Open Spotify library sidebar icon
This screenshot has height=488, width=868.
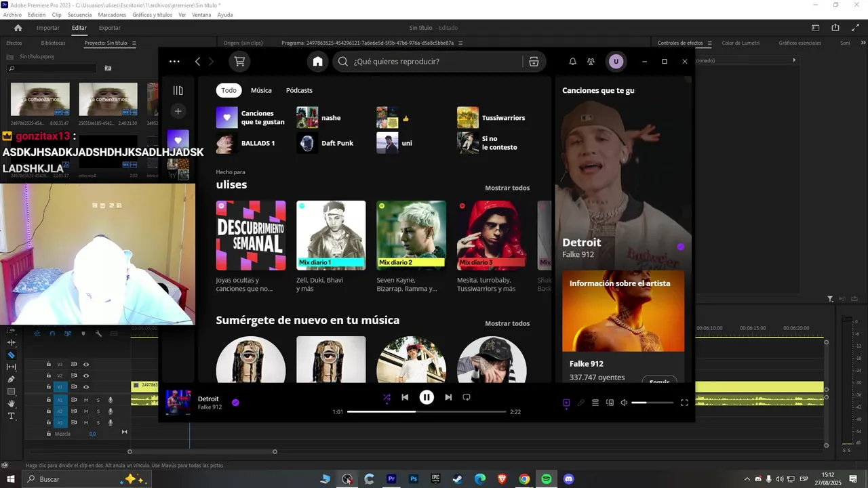click(x=178, y=90)
